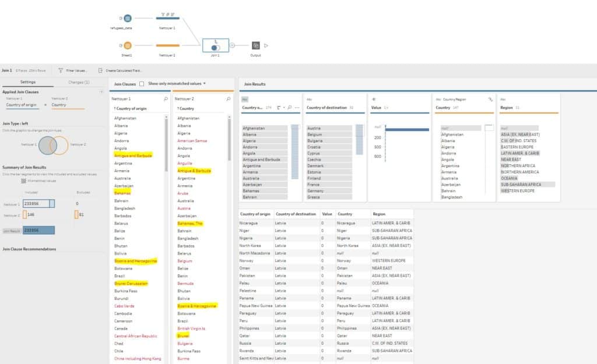Select American Samoa in Nettoyer 2 list
This screenshot has height=364, width=597.
tap(192, 141)
